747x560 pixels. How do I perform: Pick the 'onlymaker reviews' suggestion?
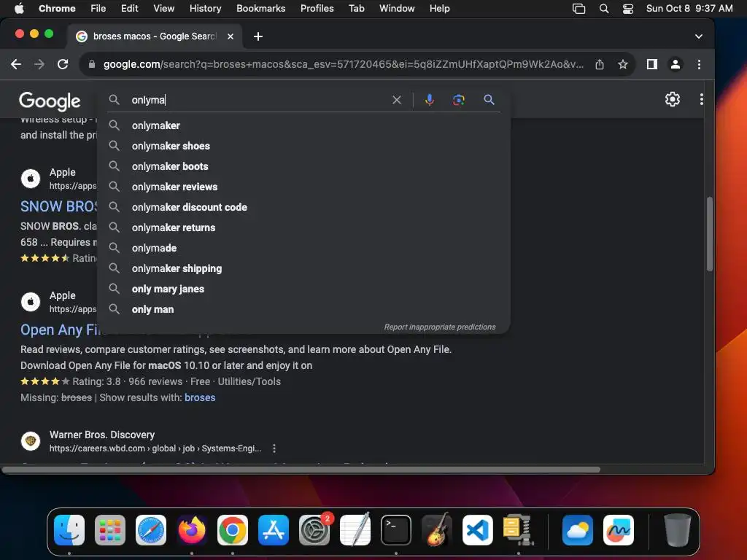[x=304, y=187]
